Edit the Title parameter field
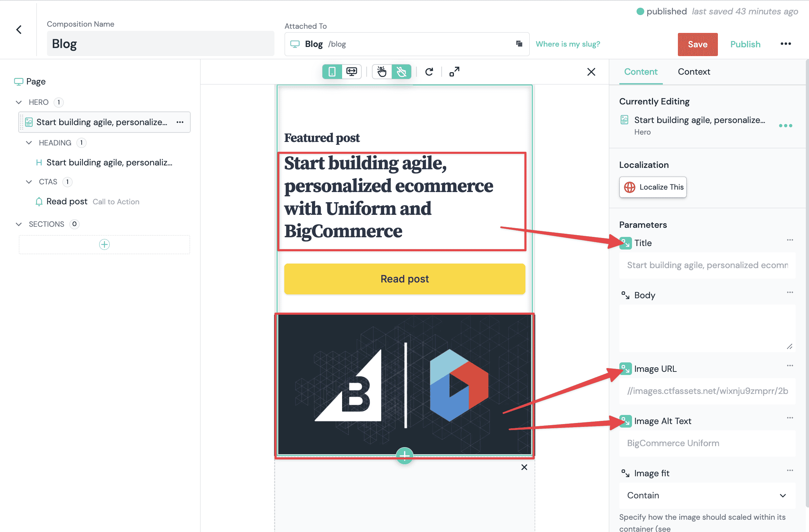809x532 pixels. [707, 265]
